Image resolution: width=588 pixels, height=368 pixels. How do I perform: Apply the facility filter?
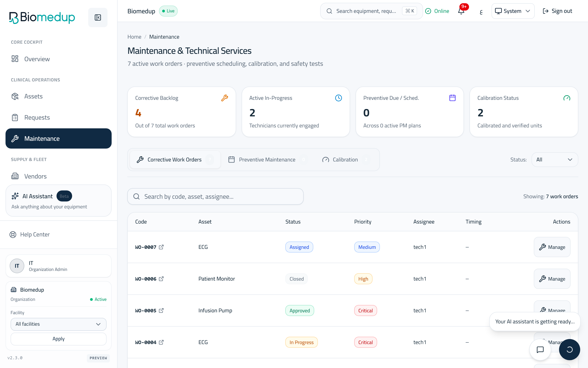click(x=58, y=339)
